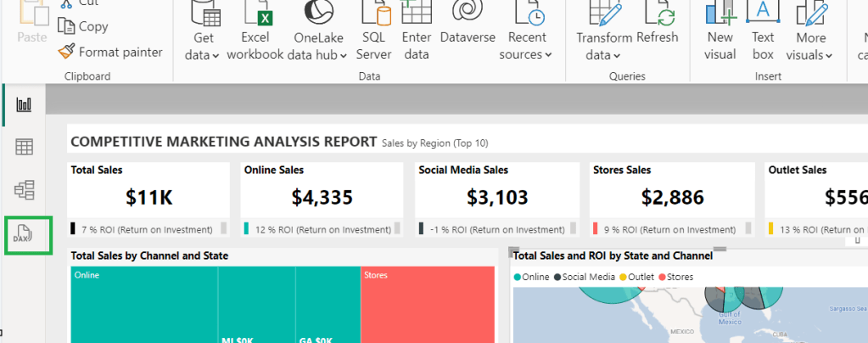The width and height of the screenshot is (868, 343).
Task: Select the Total Sales KPI card
Action: 148,199
